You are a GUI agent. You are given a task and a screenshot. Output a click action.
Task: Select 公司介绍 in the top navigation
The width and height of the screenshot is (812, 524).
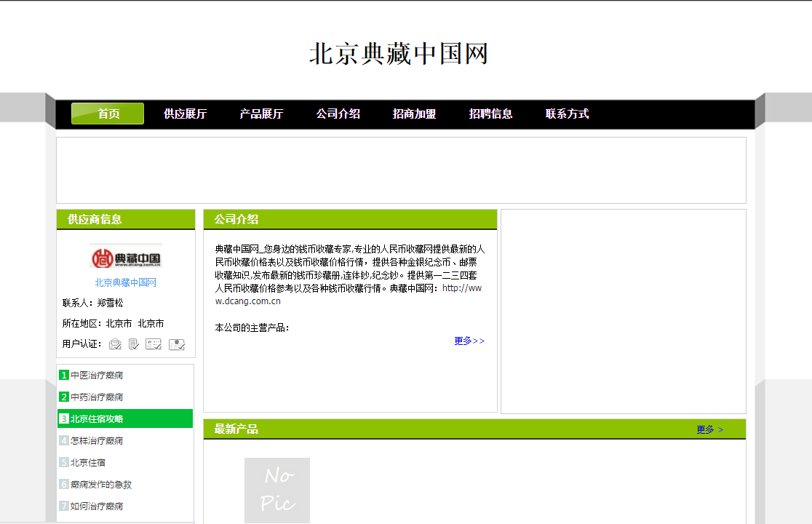click(338, 114)
